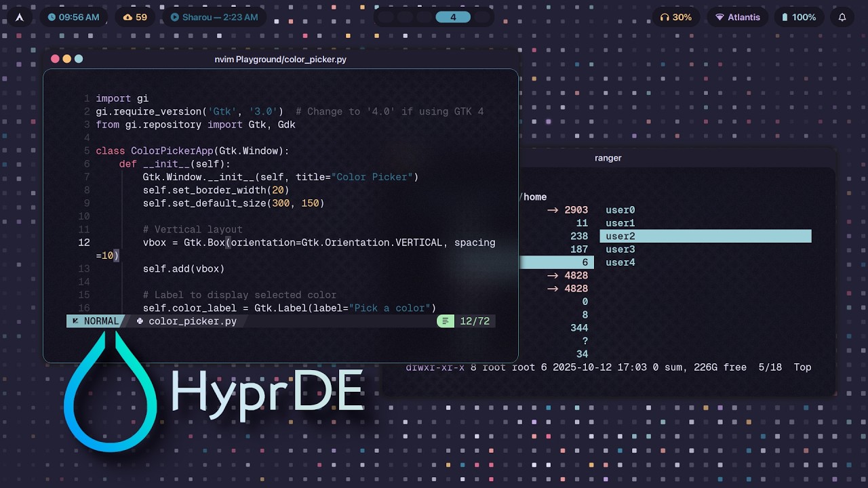Click the /home path in ranger

[x=534, y=197]
